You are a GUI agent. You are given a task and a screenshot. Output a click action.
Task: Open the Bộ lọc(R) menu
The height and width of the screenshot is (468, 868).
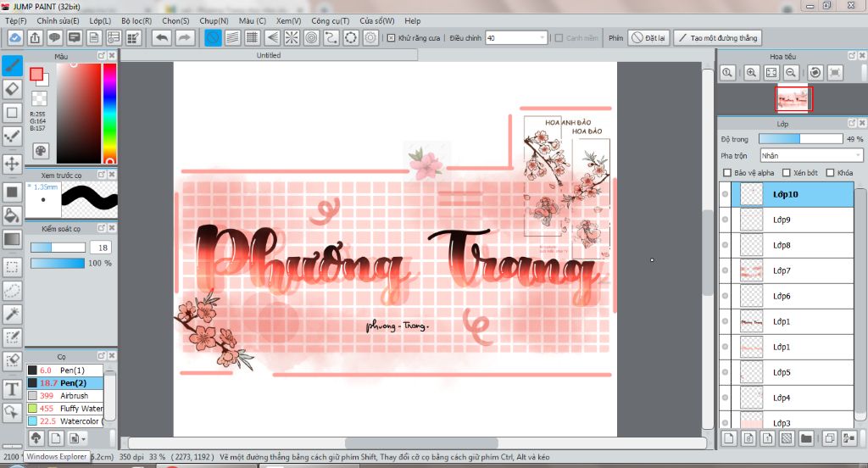[x=136, y=20]
